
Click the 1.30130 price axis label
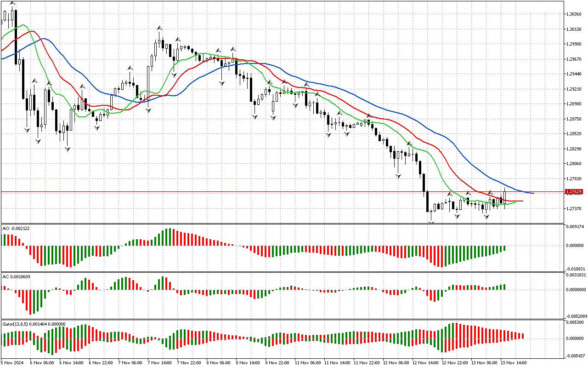(574, 29)
